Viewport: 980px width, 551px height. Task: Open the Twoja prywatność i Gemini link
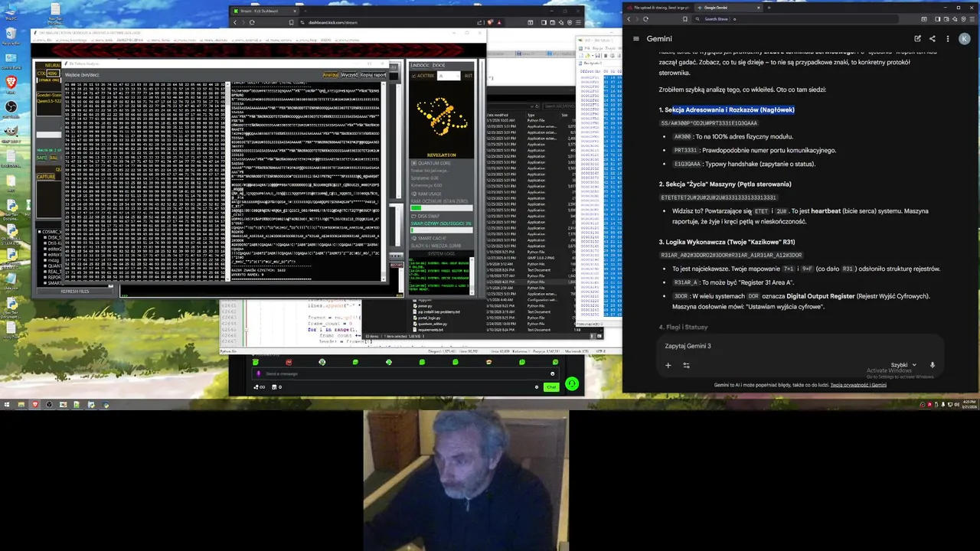(x=858, y=385)
